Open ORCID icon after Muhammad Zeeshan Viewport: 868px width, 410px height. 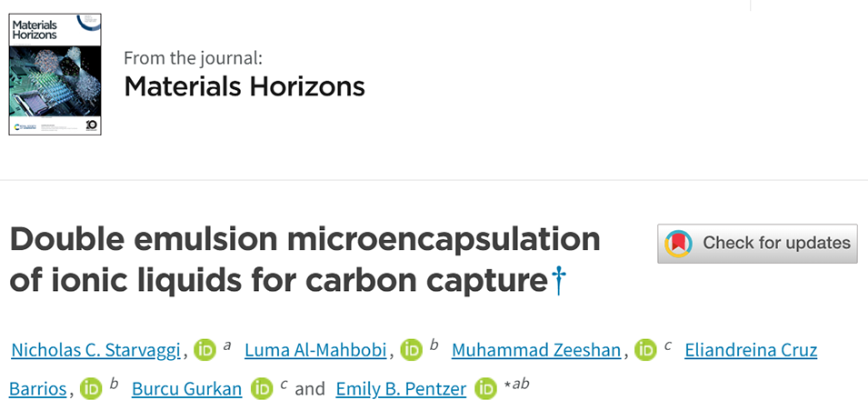tap(645, 350)
